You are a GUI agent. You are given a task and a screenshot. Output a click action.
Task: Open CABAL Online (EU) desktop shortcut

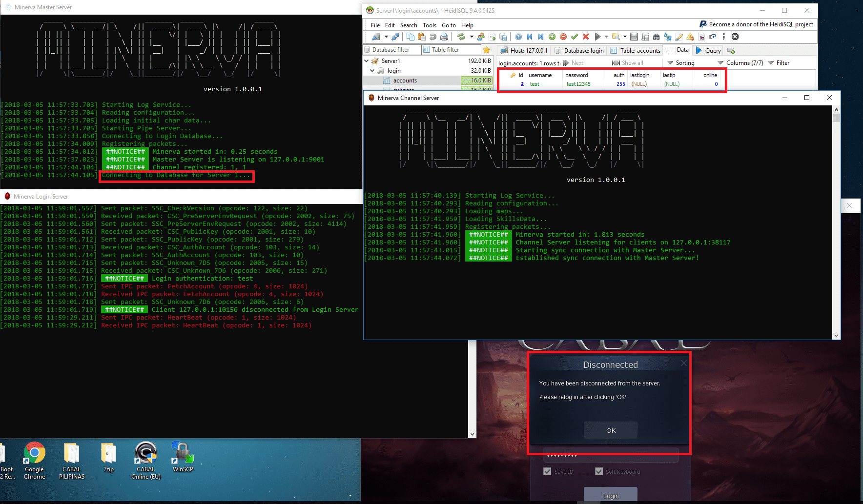click(145, 461)
